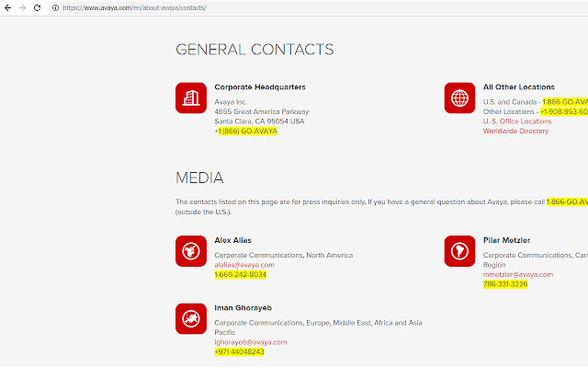Call Alex Alias at 1-669-242-8034
588x368 pixels.
coord(241,274)
